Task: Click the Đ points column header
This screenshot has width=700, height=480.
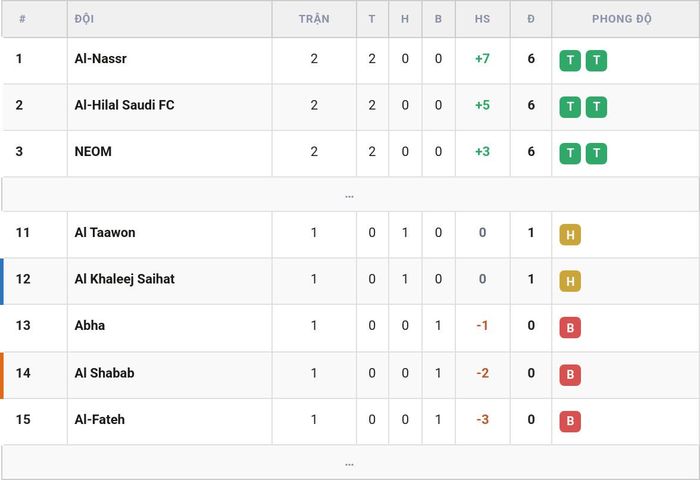Action: (x=531, y=19)
